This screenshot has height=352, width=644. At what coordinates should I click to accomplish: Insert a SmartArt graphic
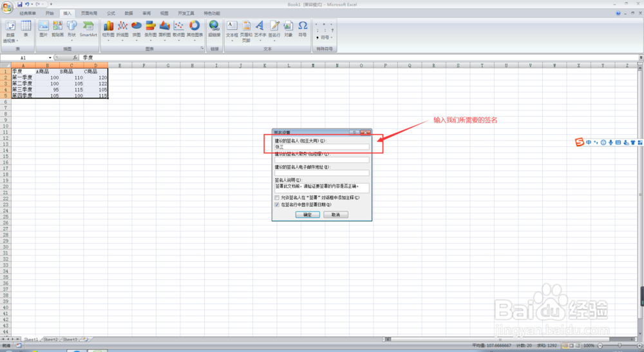(x=88, y=29)
